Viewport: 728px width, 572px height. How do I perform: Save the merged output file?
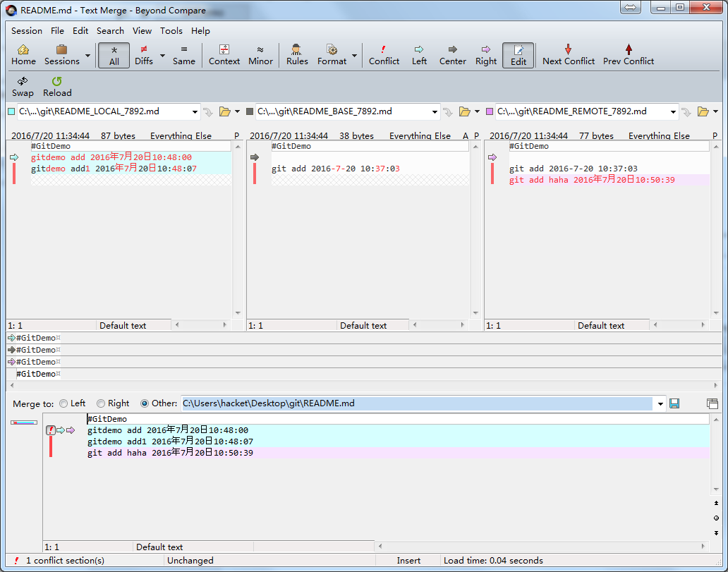[674, 403]
